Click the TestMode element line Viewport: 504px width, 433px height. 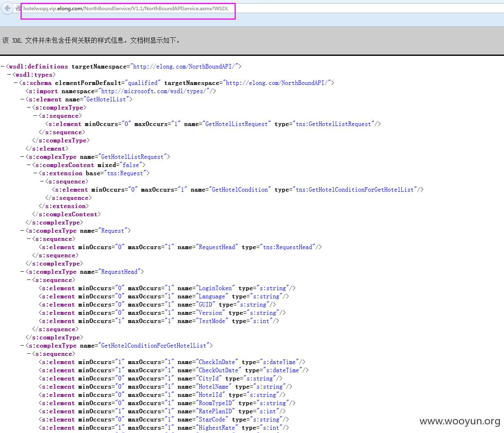pyautogui.click(x=159, y=321)
